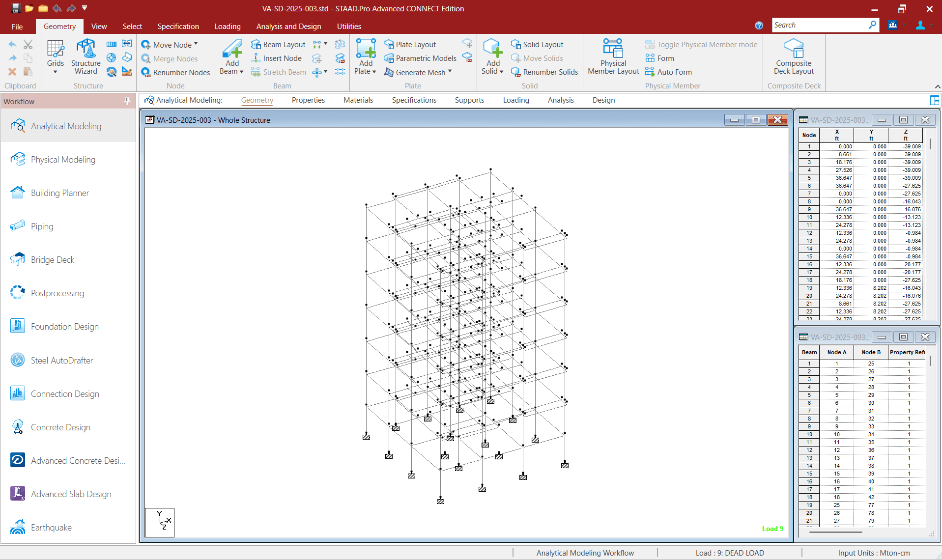Open the Building Planner workflow
942x560 pixels.
[68, 193]
